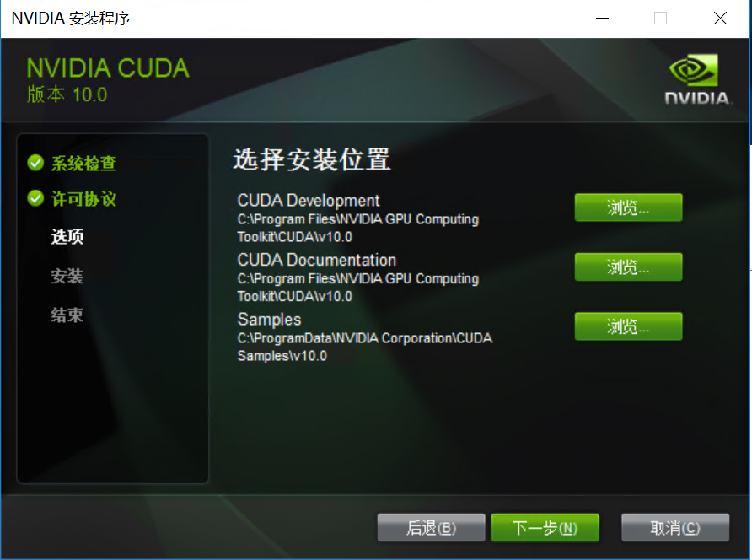Click the 选择安装位置 heading
The image size is (752, 560).
coord(312,159)
